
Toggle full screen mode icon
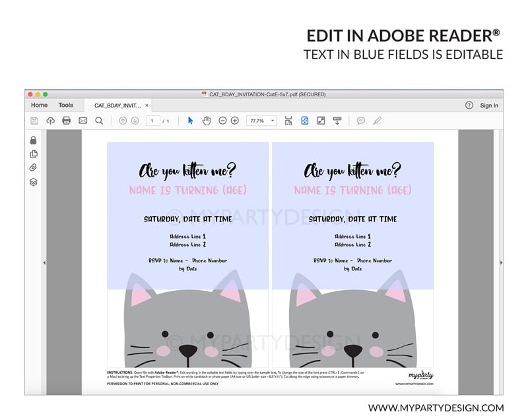(x=321, y=121)
